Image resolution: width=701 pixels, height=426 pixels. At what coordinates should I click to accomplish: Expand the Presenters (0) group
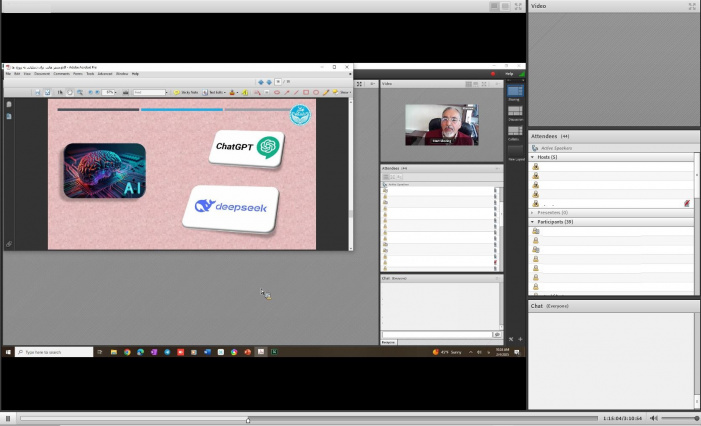tap(532, 213)
